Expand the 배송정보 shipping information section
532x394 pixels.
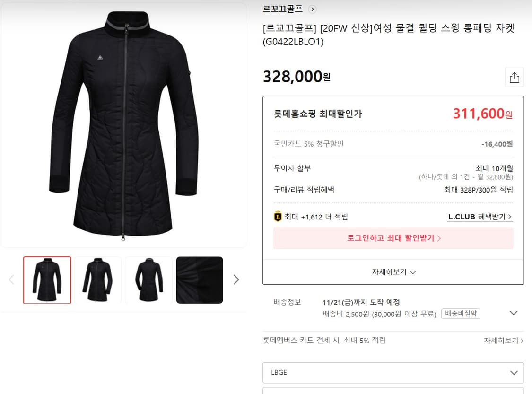514,313
